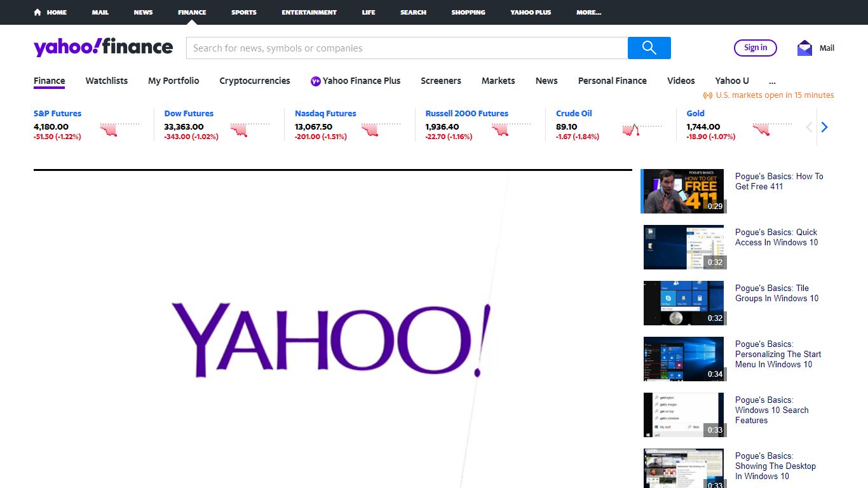Open the News tab in finance navigation
Image resolution: width=868 pixels, height=488 pixels.
click(x=546, y=81)
